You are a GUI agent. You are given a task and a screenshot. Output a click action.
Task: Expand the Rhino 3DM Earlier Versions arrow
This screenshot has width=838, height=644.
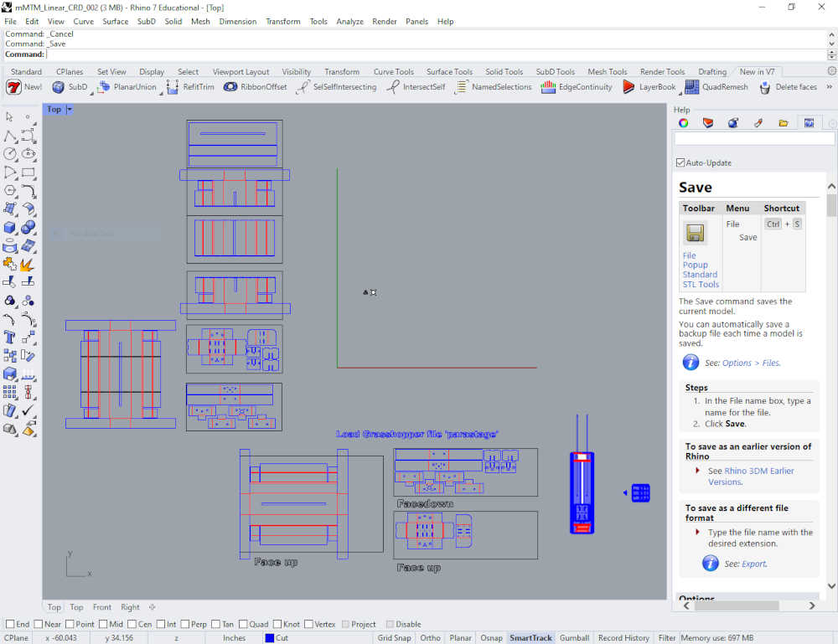[x=697, y=471]
